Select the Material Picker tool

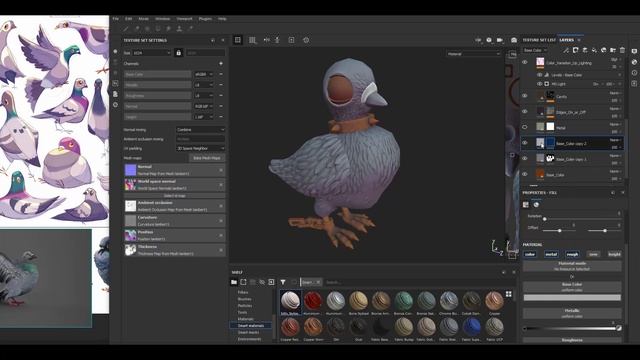(x=190, y=29)
